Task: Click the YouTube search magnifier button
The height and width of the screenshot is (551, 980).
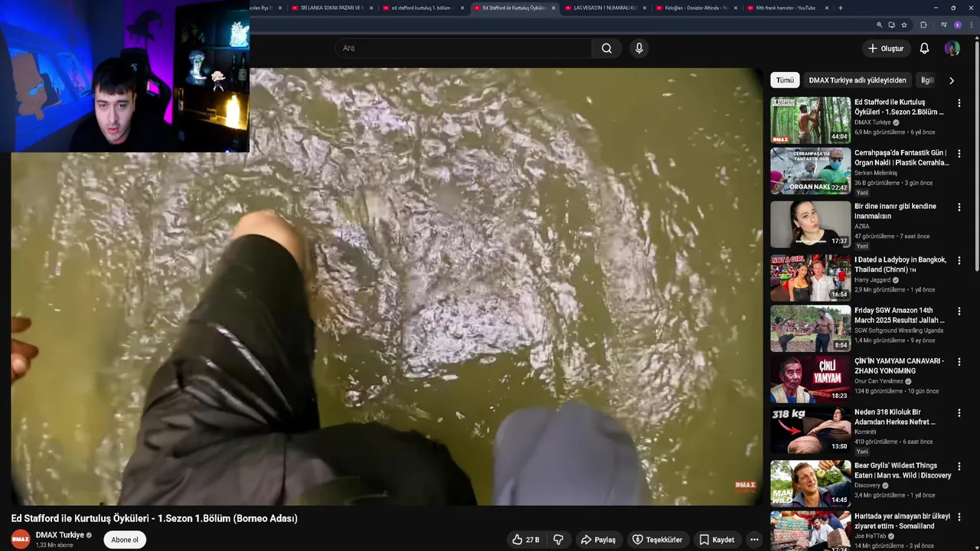Action: (x=606, y=48)
